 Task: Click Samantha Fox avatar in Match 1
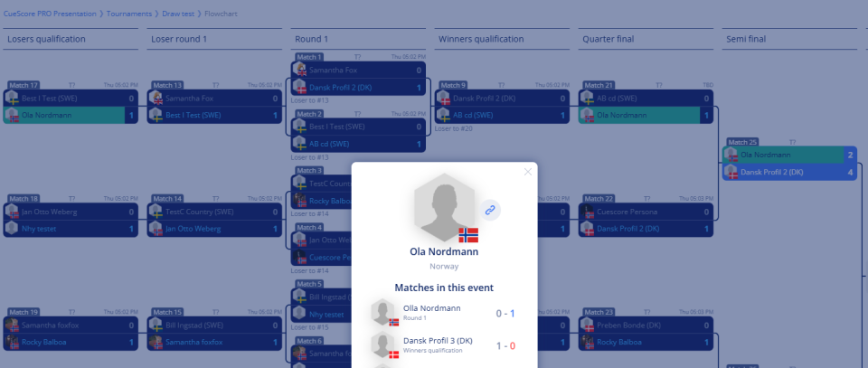point(299,71)
